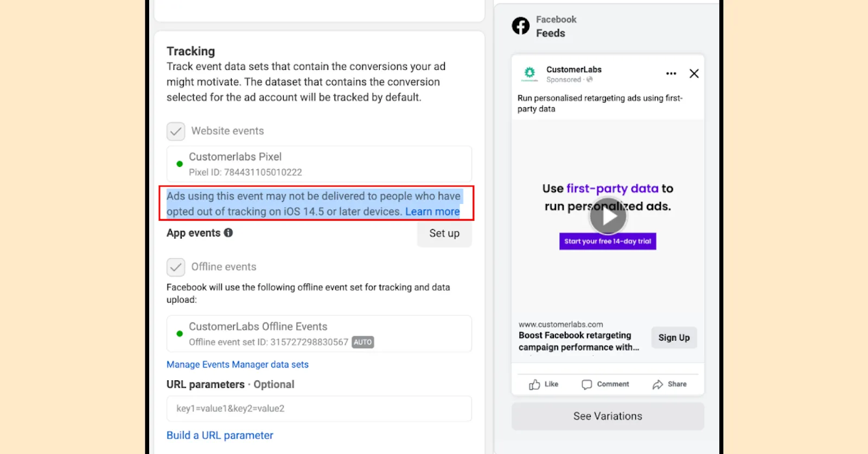This screenshot has width=868, height=454.
Task: Click Set up for App events
Action: coord(444,234)
